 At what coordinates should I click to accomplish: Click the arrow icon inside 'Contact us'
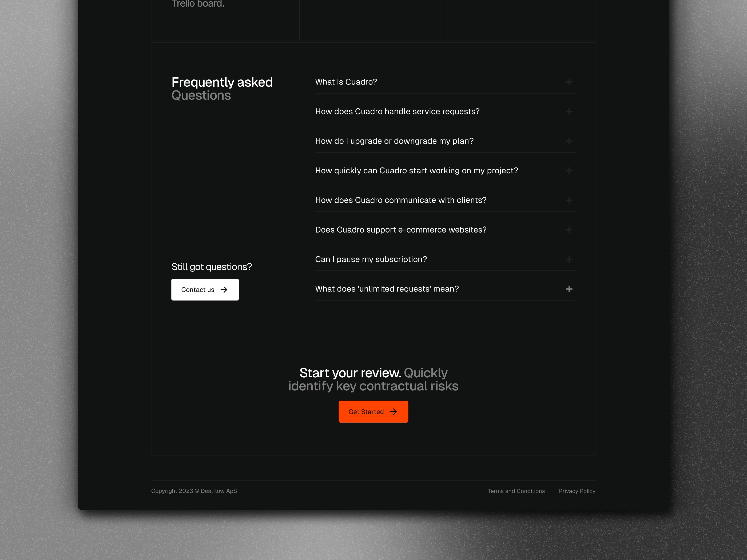pyautogui.click(x=224, y=289)
